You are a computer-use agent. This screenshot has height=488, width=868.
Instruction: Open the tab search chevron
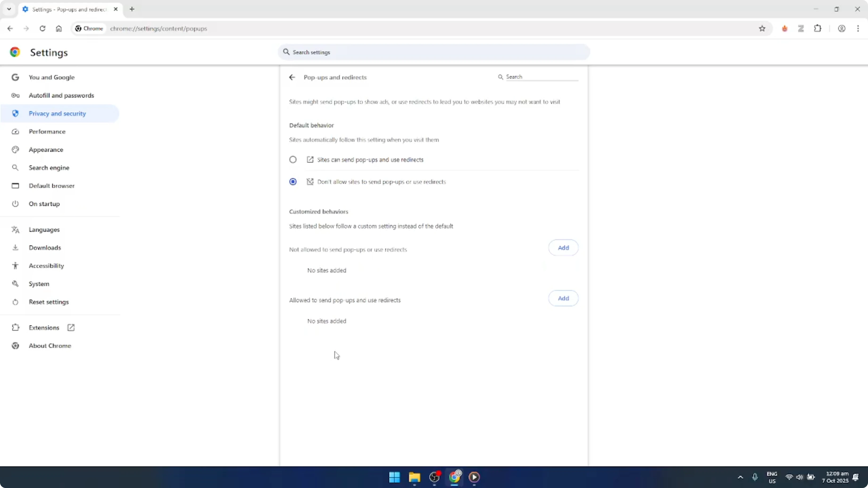pos(9,9)
